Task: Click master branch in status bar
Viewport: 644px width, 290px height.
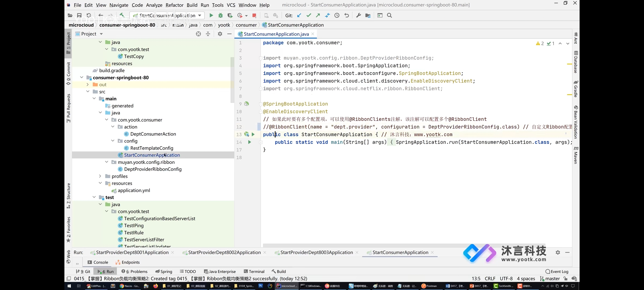Action: point(550,279)
